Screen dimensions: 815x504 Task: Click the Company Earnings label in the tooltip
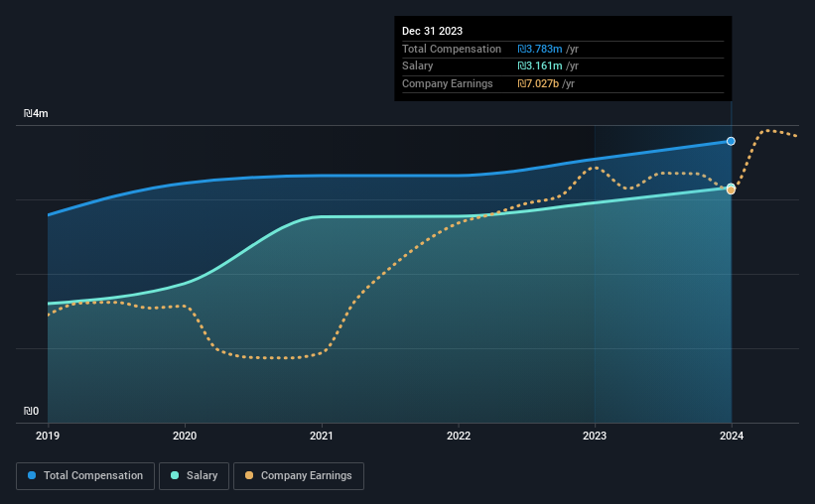[447, 83]
